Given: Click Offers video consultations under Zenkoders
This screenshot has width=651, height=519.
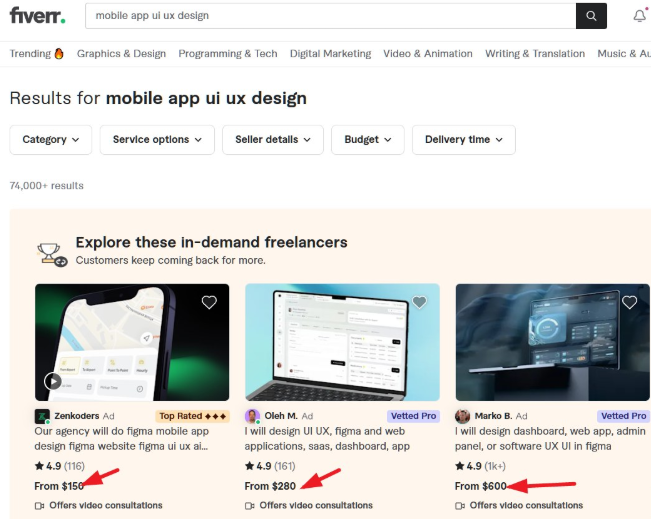Looking at the screenshot, I should click(x=105, y=506).
